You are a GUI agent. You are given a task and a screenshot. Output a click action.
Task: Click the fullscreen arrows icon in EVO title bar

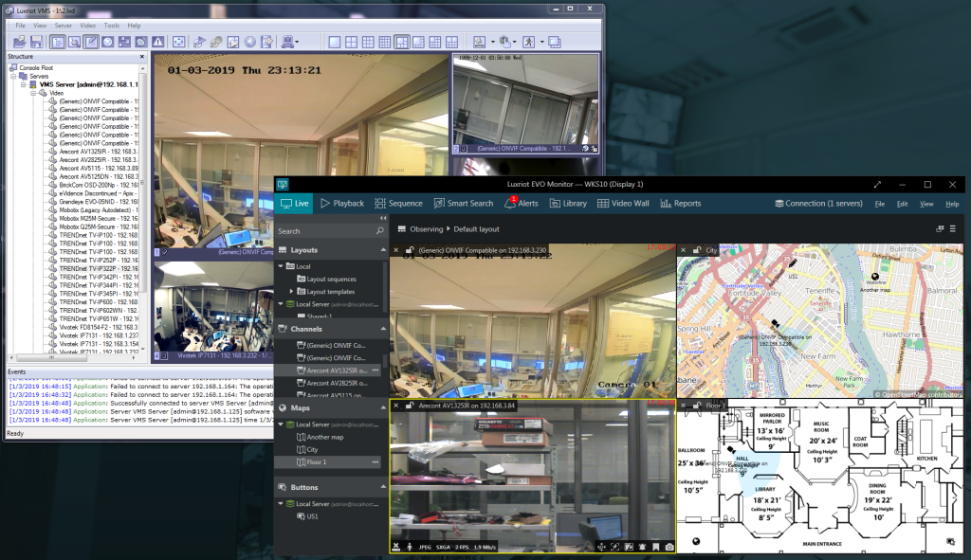877,185
